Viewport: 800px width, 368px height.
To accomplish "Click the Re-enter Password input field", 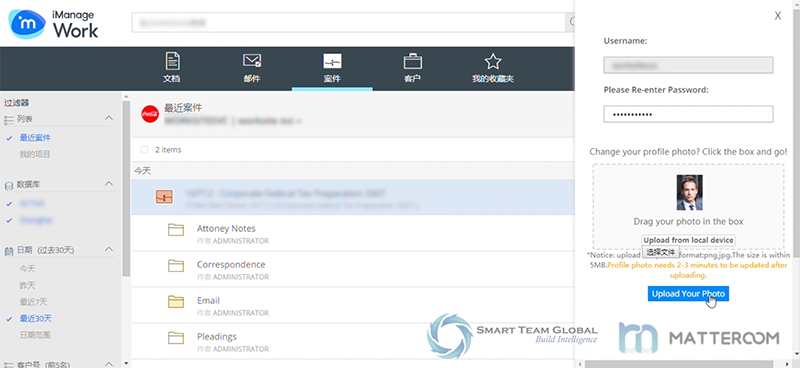I will [688, 114].
